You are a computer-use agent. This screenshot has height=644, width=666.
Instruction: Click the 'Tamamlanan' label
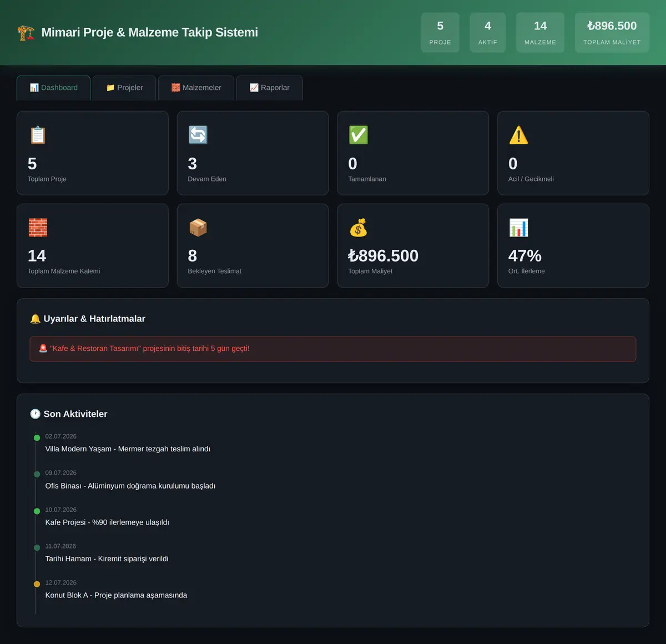pos(367,179)
